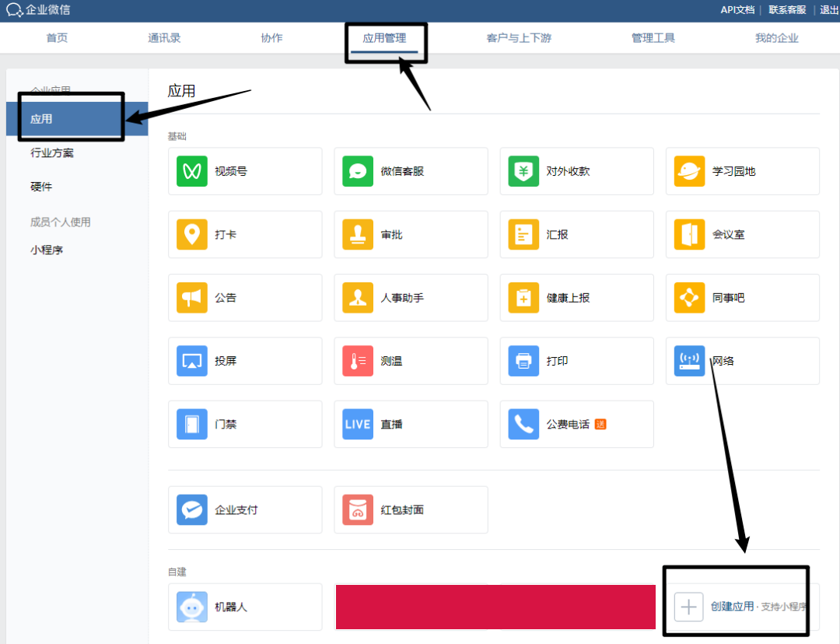Image resolution: width=840 pixels, height=644 pixels.
Task: Switch to the 管理工具 tab
Action: click(653, 38)
